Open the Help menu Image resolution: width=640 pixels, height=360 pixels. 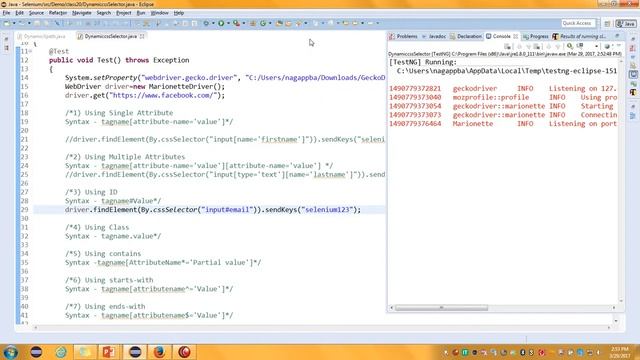179,13
